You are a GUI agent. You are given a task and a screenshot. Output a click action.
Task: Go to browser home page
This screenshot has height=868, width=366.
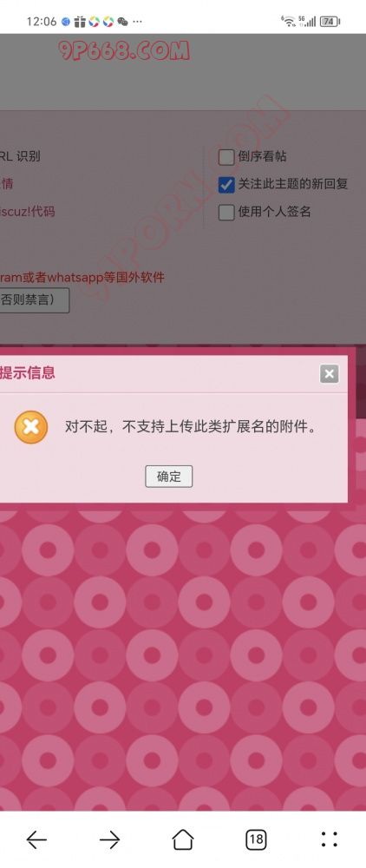point(183,839)
